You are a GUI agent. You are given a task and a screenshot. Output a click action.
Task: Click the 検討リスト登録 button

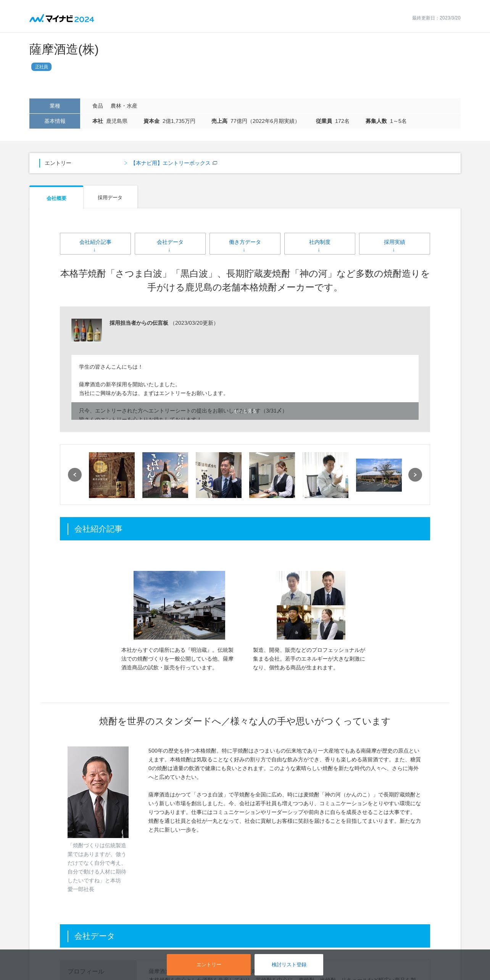click(x=289, y=964)
